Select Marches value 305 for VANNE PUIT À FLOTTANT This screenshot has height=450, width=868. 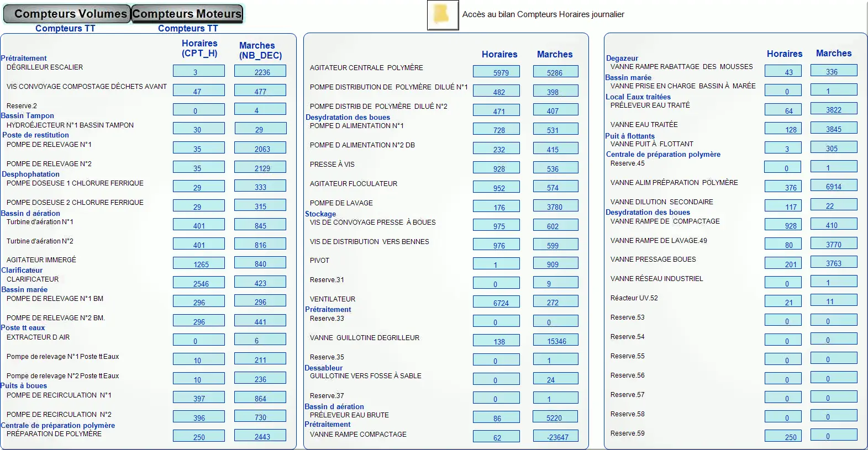click(x=834, y=147)
